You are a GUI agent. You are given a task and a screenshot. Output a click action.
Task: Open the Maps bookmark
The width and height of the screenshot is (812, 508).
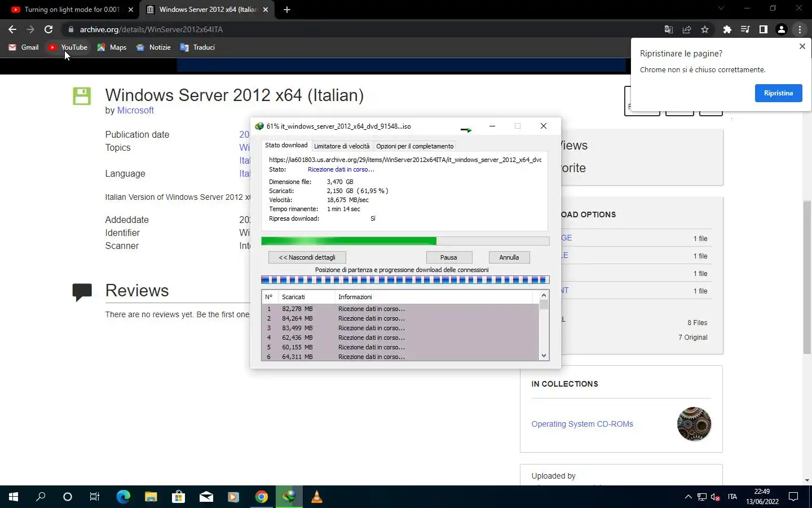click(112, 47)
